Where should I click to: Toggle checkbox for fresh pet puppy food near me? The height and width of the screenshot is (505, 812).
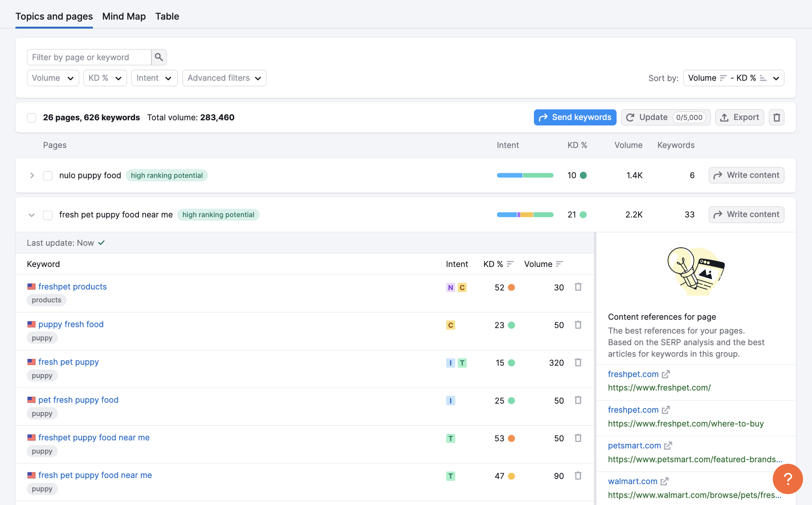coord(48,214)
